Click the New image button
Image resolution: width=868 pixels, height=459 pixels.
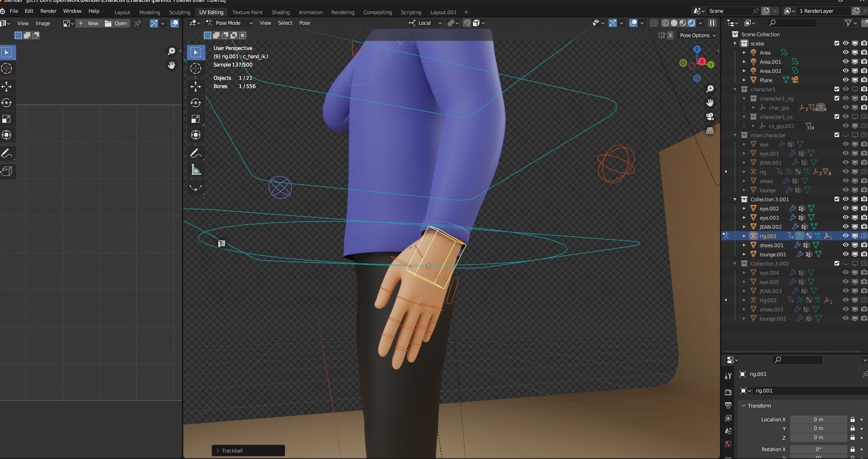(x=89, y=23)
